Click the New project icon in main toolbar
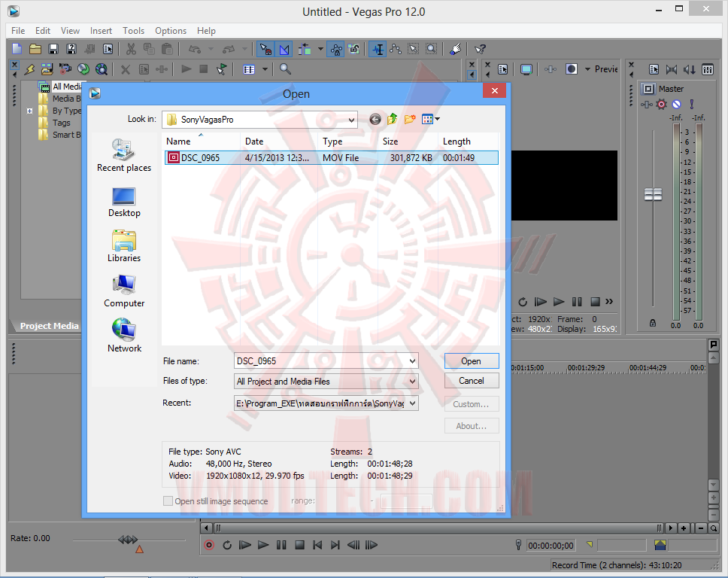 click(17, 49)
